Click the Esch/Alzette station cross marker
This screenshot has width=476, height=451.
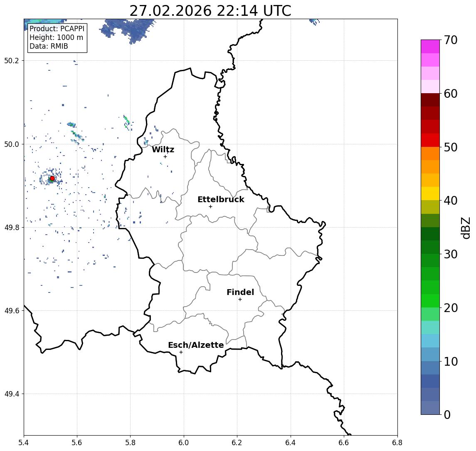tap(181, 352)
